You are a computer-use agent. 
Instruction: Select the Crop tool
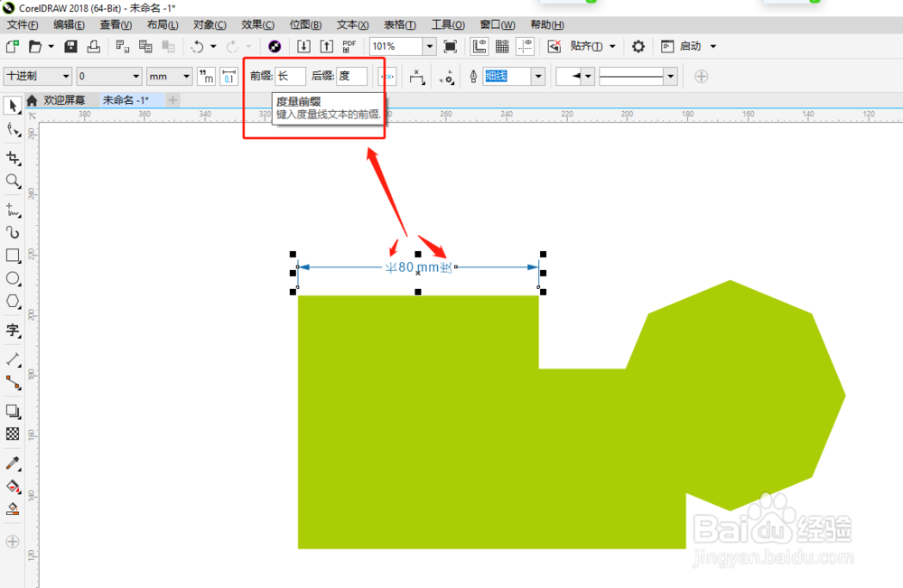pos(13,158)
